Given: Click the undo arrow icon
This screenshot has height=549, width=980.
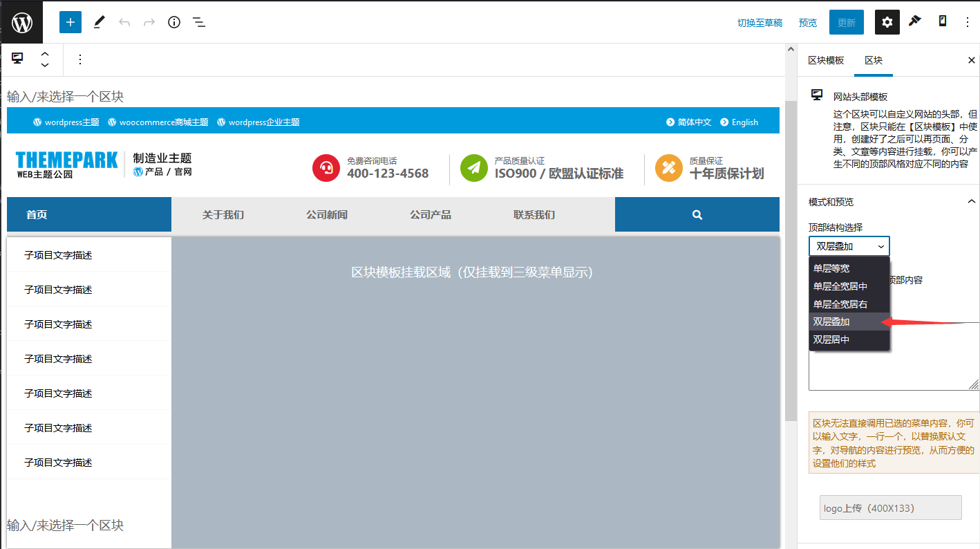Looking at the screenshot, I should [124, 21].
